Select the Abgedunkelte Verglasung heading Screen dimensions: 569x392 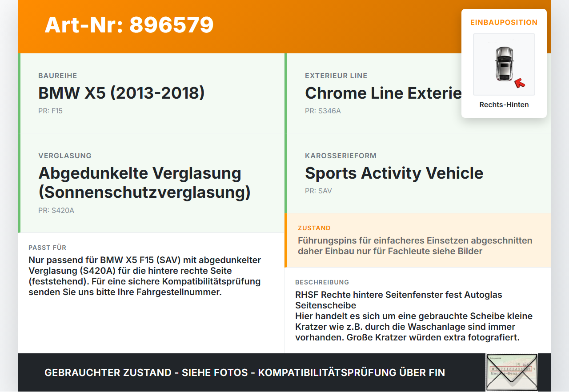coord(144,183)
